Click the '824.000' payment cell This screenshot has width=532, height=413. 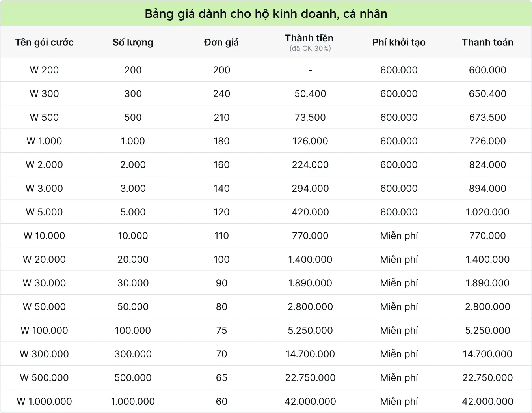click(x=487, y=164)
